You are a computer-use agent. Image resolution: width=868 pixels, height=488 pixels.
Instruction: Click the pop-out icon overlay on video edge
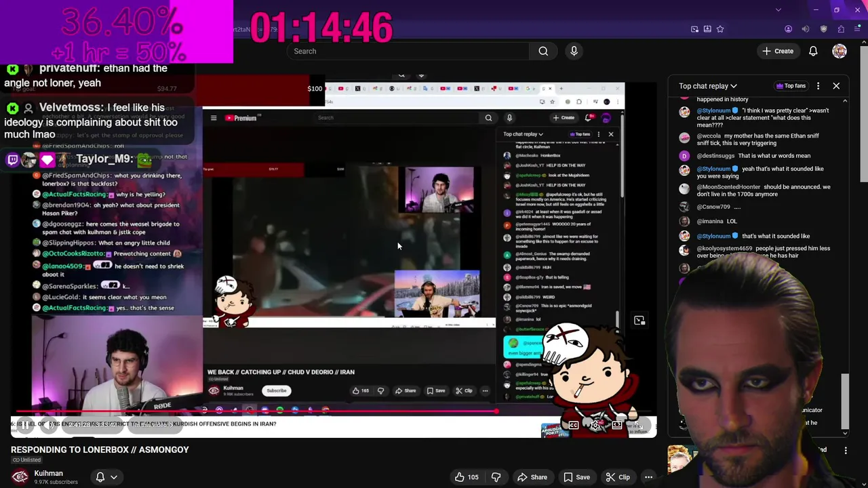click(639, 321)
